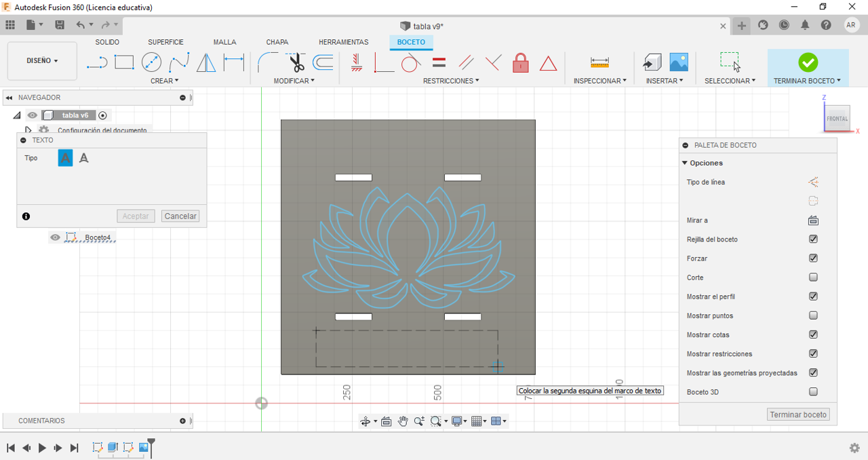This screenshot has height=460, width=868.
Task: Enable Mostrar puntos checkbox
Action: pos(813,315)
